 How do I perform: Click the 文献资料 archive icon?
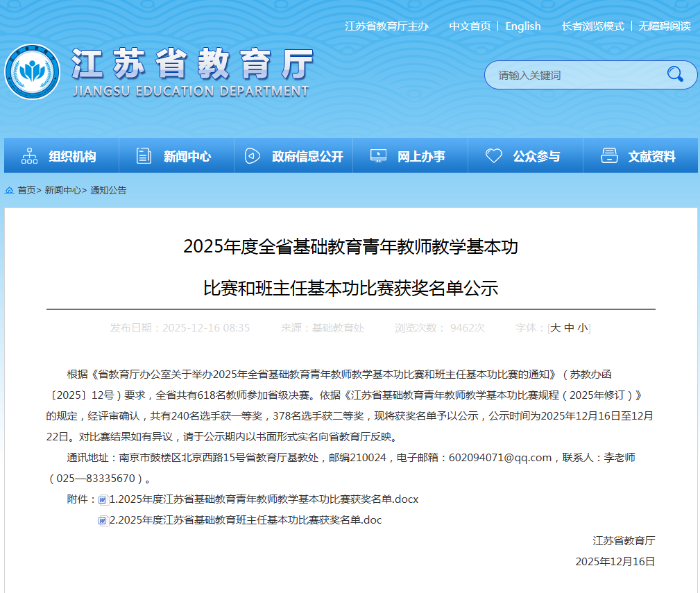point(609,156)
